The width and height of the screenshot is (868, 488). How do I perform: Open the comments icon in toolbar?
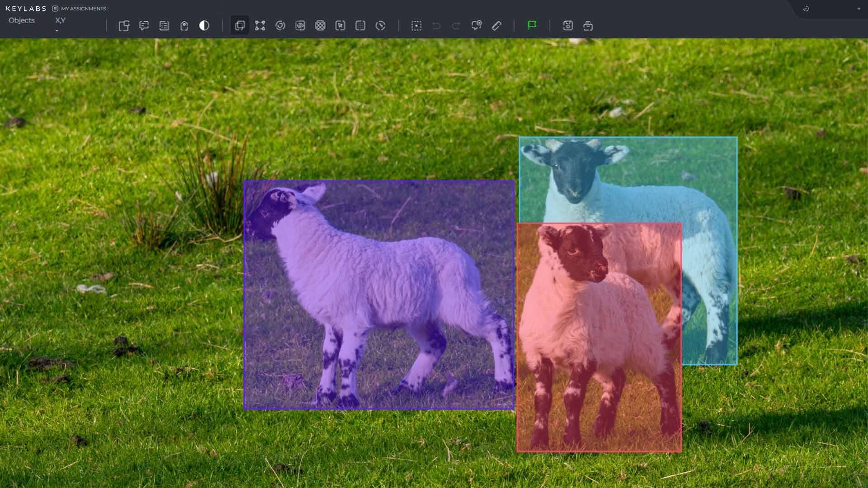(144, 26)
